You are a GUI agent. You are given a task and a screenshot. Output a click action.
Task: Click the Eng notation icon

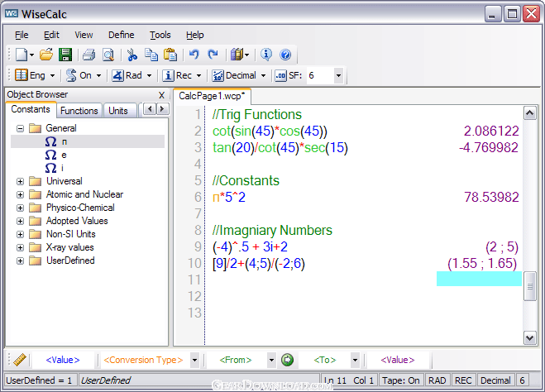point(22,75)
